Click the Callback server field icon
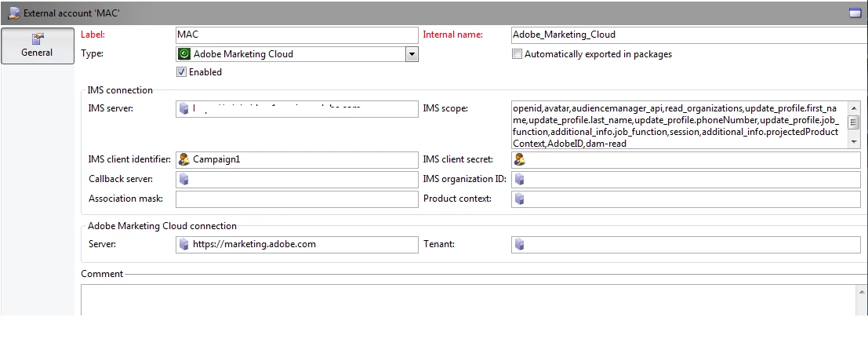 pyautogui.click(x=183, y=180)
